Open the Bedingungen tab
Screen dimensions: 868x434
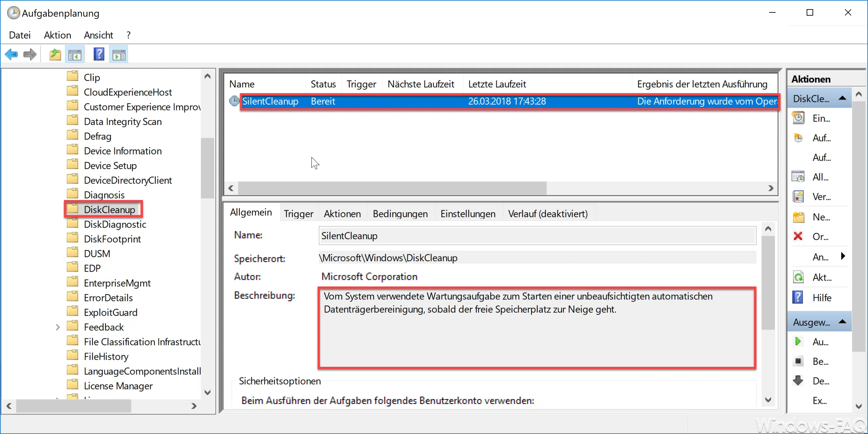coord(400,214)
